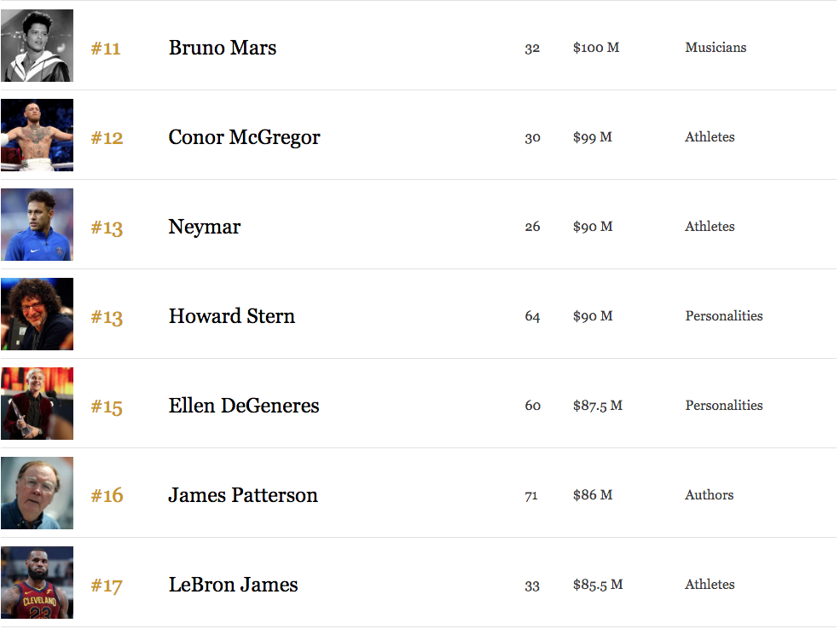Click the #17 rank label
This screenshot has height=629, width=840.
[107, 586]
